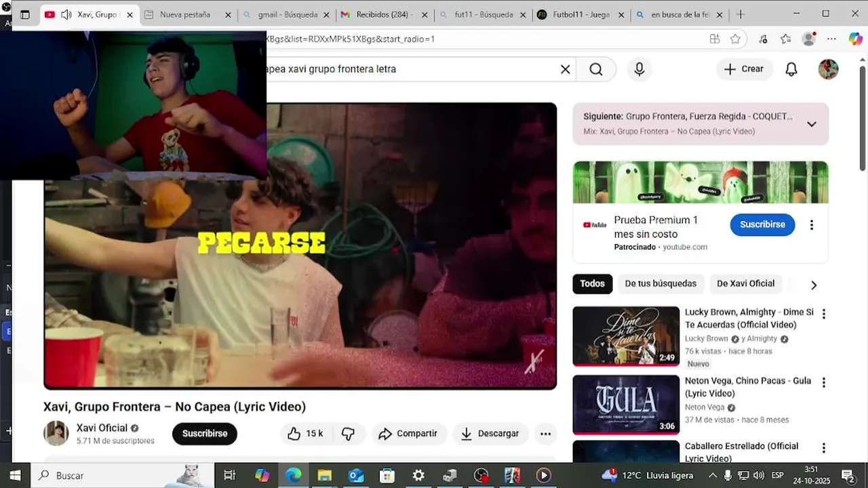Click Compartir to share the video
868x488 pixels.
(x=408, y=434)
